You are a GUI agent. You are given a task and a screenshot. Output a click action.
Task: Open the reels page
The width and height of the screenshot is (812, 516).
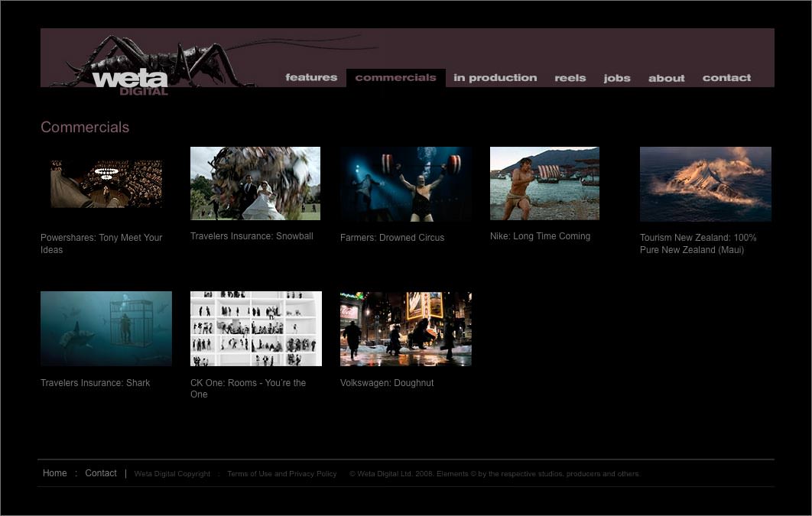coord(570,78)
